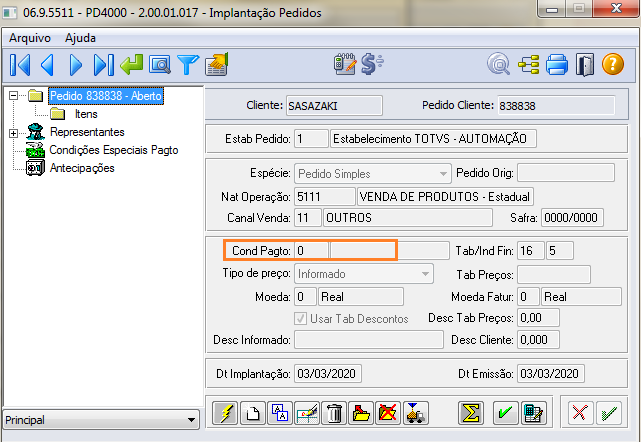
Task: Click the printer icon
Action: (557, 65)
